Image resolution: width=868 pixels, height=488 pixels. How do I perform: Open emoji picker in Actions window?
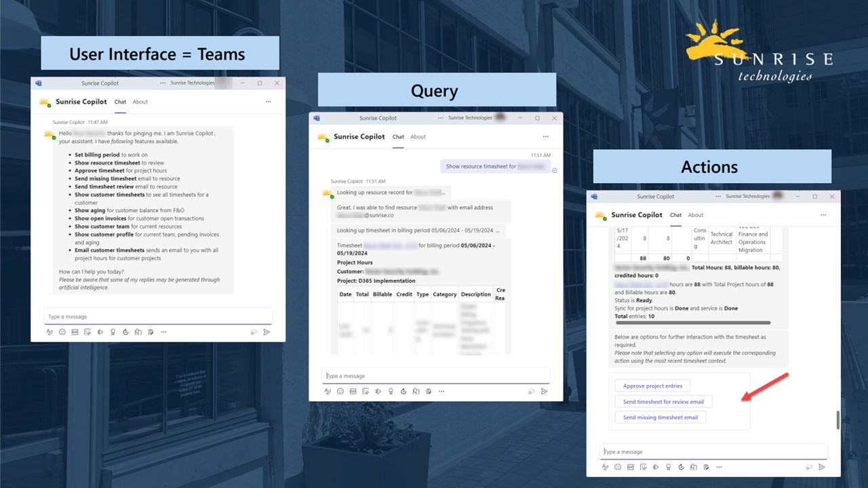pyautogui.click(x=618, y=467)
